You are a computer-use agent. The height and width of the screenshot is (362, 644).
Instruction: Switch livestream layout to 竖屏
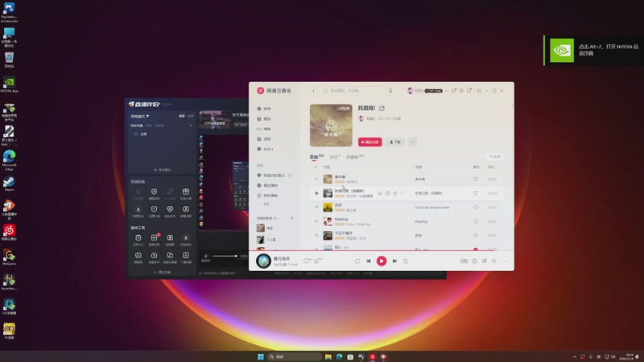(191, 116)
